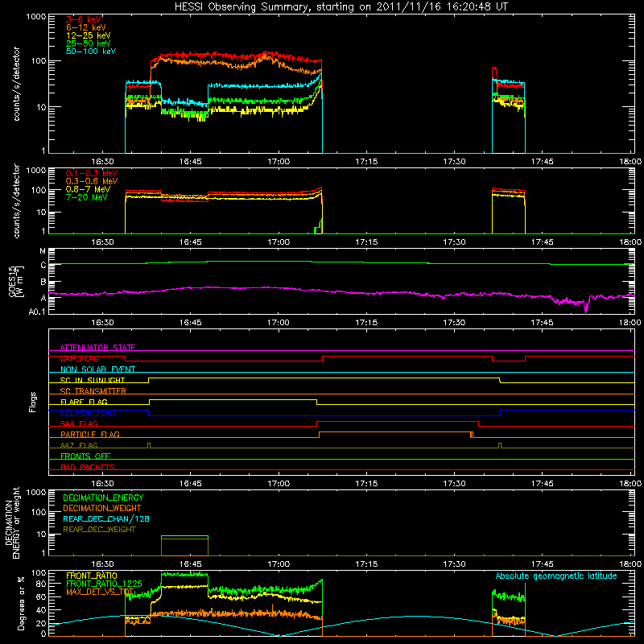Select the SC_IN_SUNLIGHT flag label
The height and width of the screenshot is (644, 644).
point(93,380)
